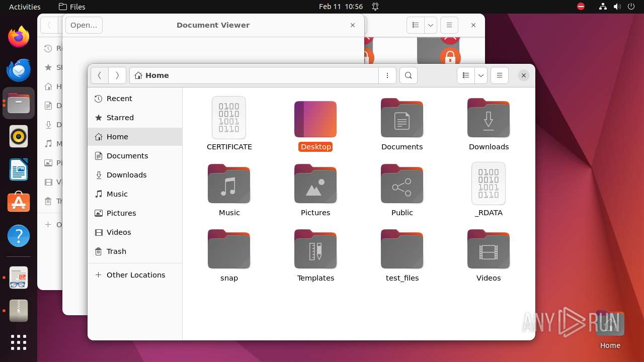Click the Files icon in dock

19,103
